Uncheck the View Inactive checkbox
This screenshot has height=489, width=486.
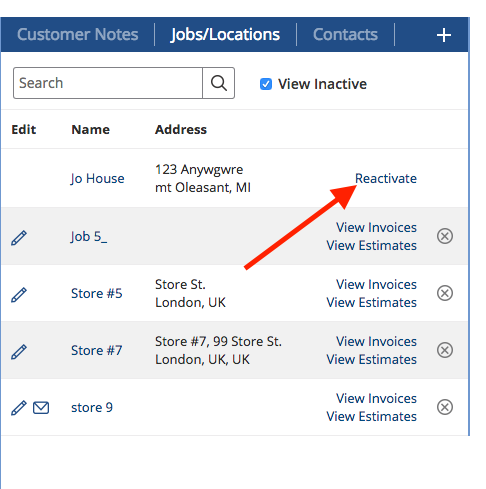coord(266,84)
